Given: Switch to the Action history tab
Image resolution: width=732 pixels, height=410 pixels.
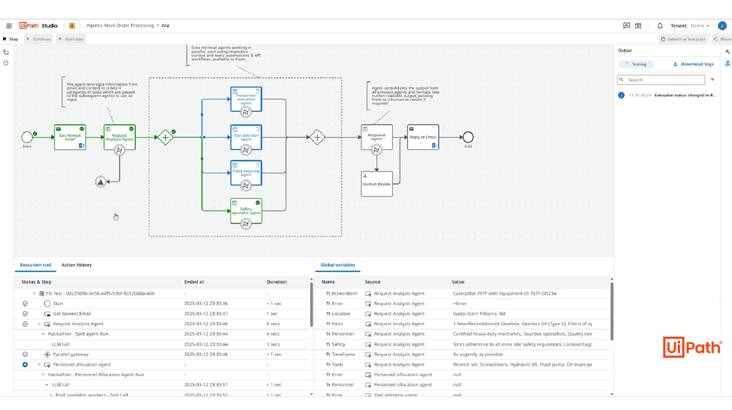Looking at the screenshot, I should (x=77, y=265).
